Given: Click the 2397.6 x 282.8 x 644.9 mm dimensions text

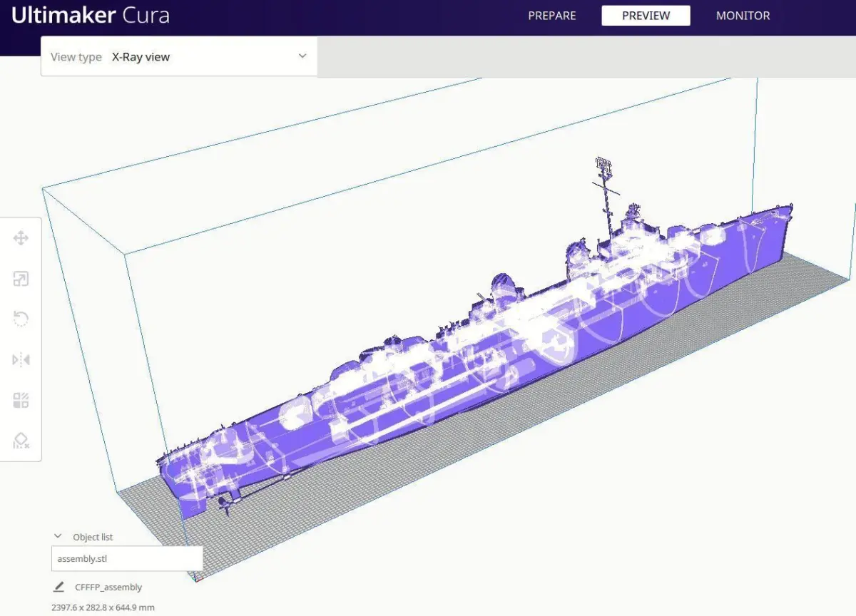Looking at the screenshot, I should coord(103,608).
